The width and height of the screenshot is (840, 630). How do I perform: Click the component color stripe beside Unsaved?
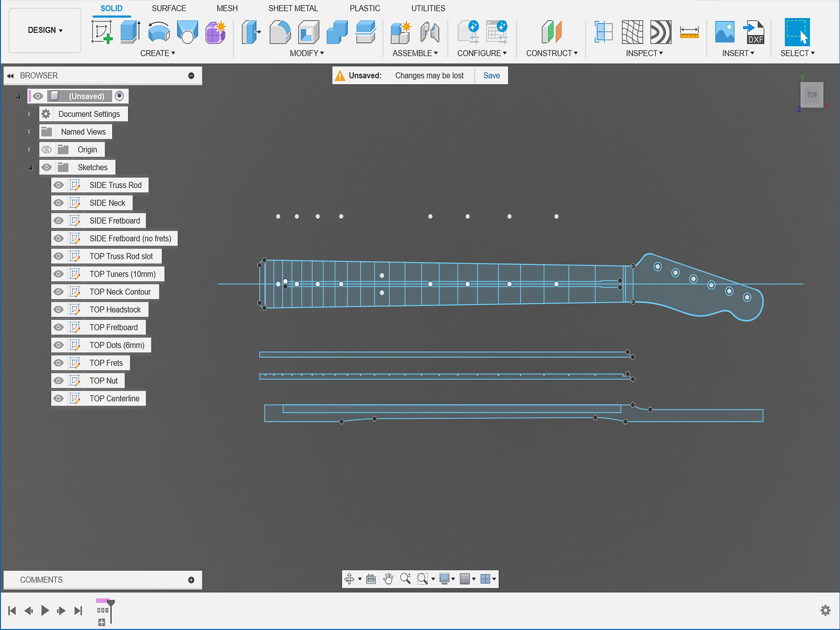[30, 96]
